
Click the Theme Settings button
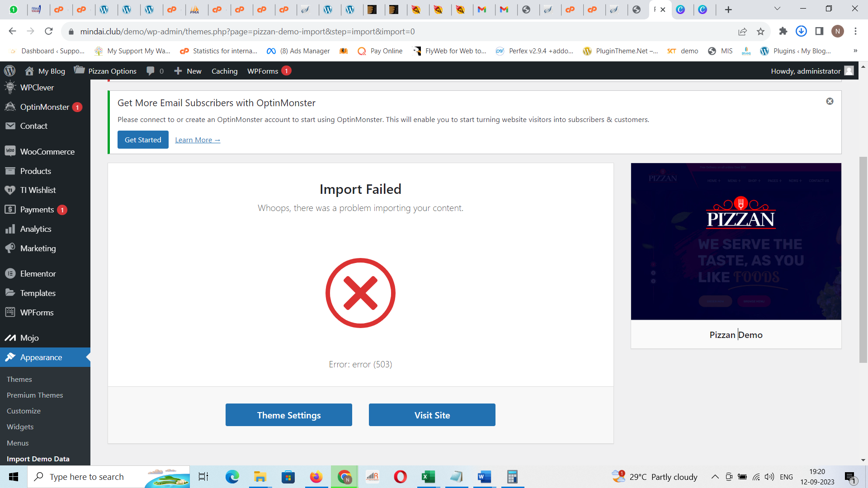click(289, 415)
